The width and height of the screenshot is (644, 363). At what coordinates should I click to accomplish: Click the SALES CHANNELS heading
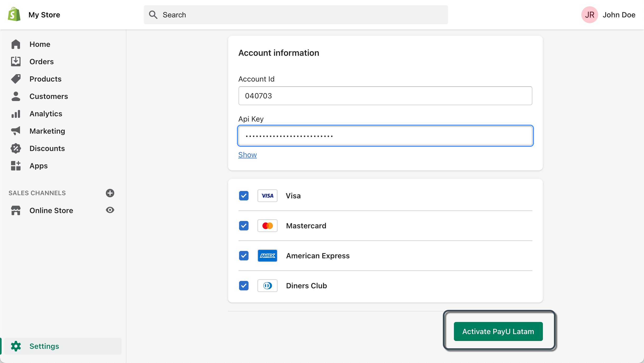tap(37, 193)
